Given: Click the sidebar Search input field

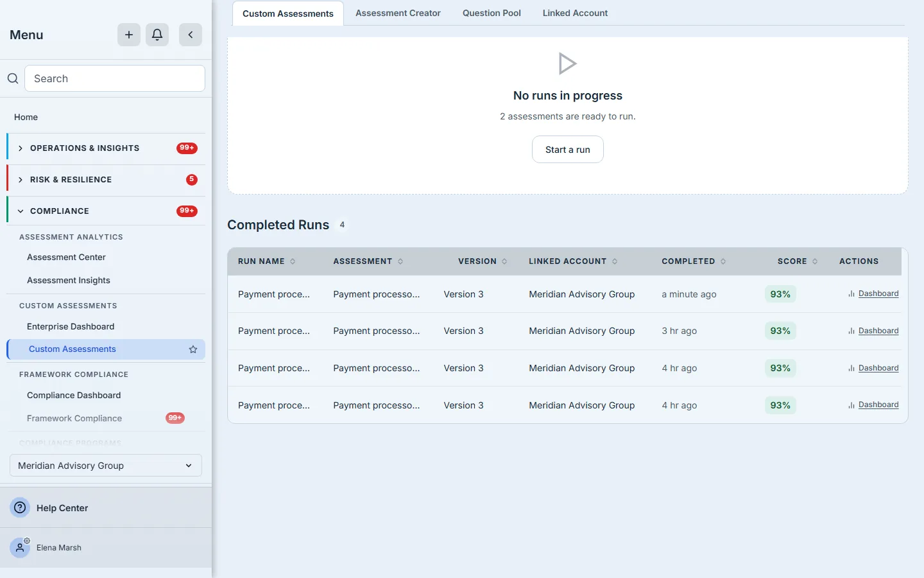Looking at the screenshot, I should click(115, 78).
